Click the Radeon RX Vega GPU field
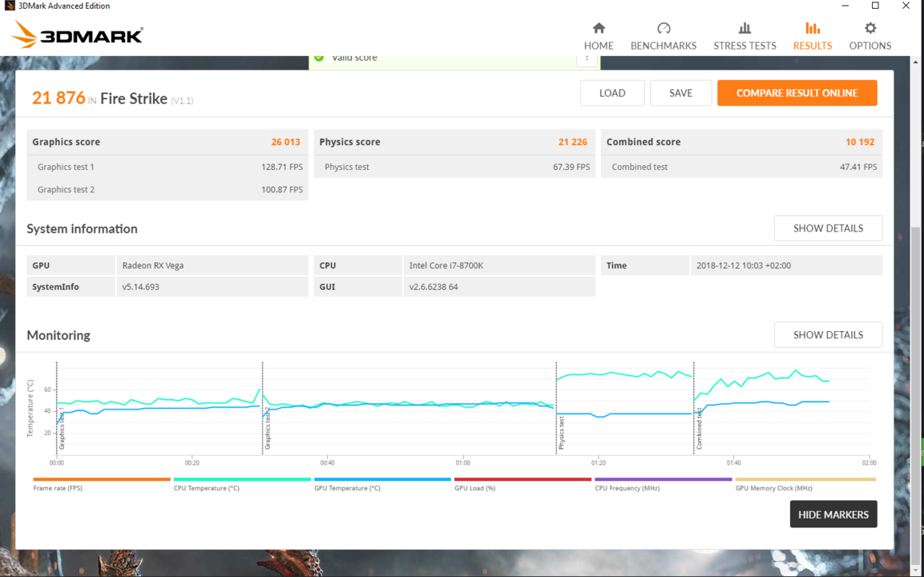The height and width of the screenshot is (577, 924). 212,265
